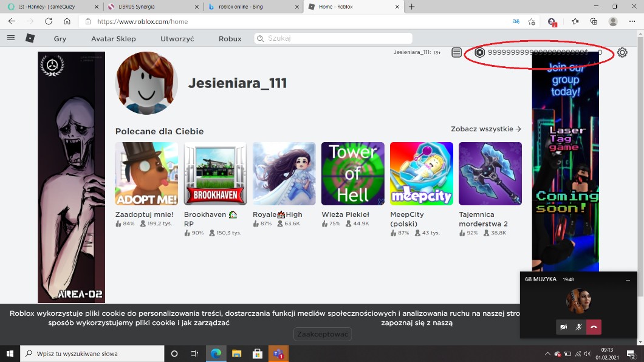Viewport: 644px width, 362px height.
Task: Open the Roblox settings gear
Action: 622,53
